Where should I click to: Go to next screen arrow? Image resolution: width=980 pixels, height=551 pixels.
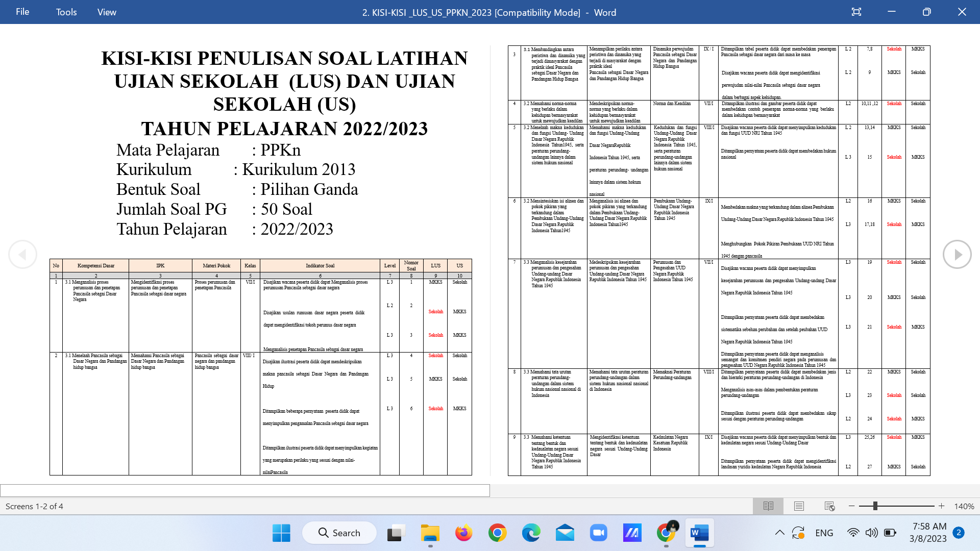[x=957, y=254]
